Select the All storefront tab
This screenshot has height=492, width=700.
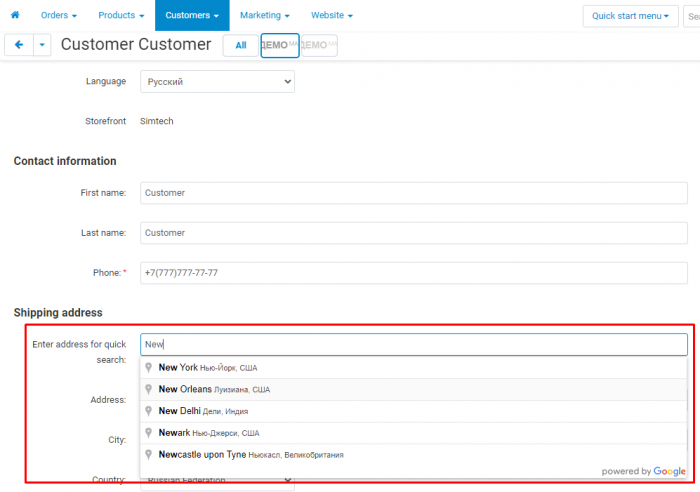click(x=241, y=46)
